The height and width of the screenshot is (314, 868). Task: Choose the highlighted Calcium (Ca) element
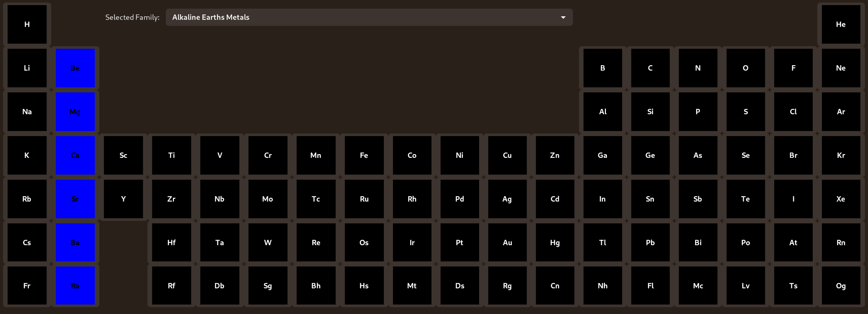click(75, 155)
